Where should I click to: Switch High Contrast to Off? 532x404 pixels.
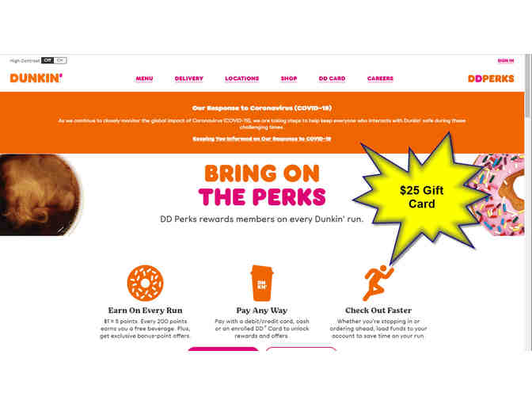click(x=47, y=60)
